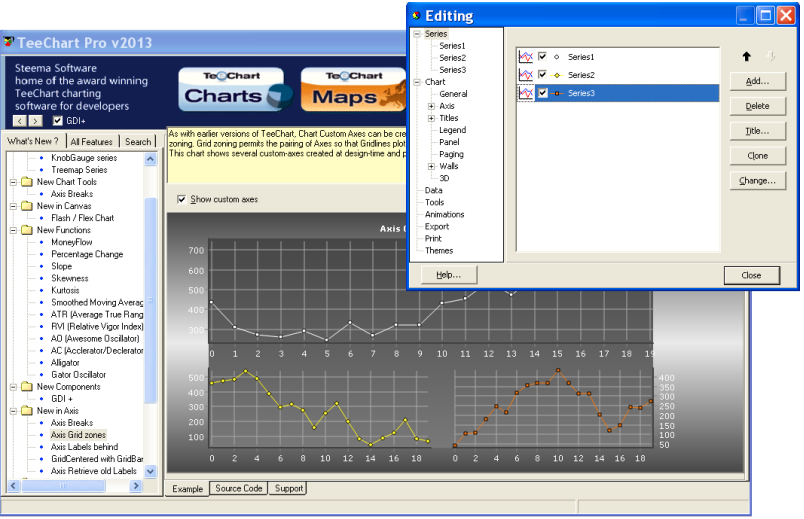Click scroll down arrow of feature tree

150,471
